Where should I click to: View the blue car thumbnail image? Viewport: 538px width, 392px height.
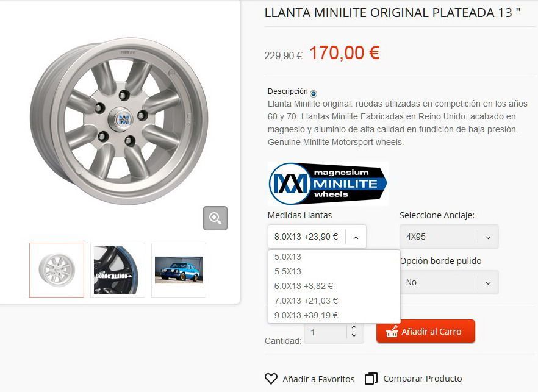pos(179,270)
